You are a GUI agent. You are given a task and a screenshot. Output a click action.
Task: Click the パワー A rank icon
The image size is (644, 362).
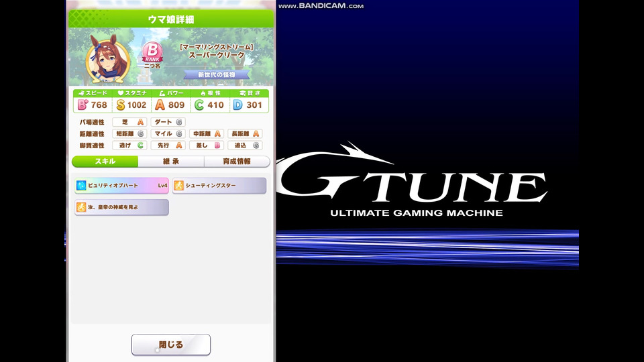tap(160, 105)
